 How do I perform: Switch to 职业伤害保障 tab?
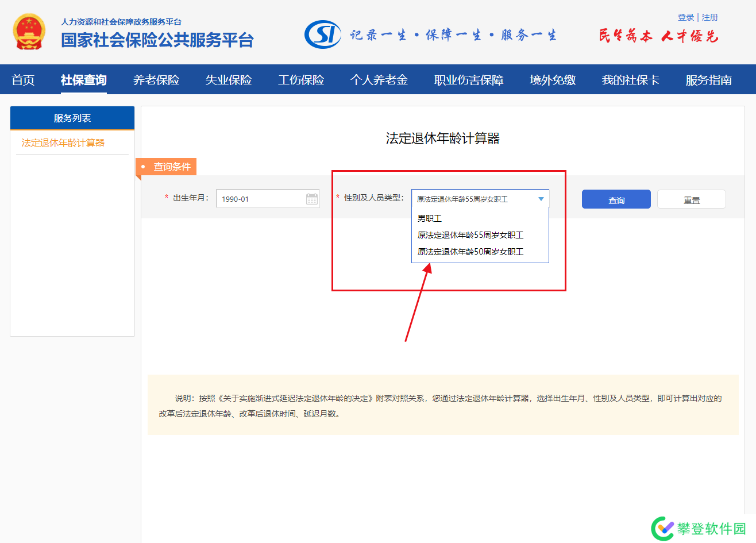(x=469, y=80)
